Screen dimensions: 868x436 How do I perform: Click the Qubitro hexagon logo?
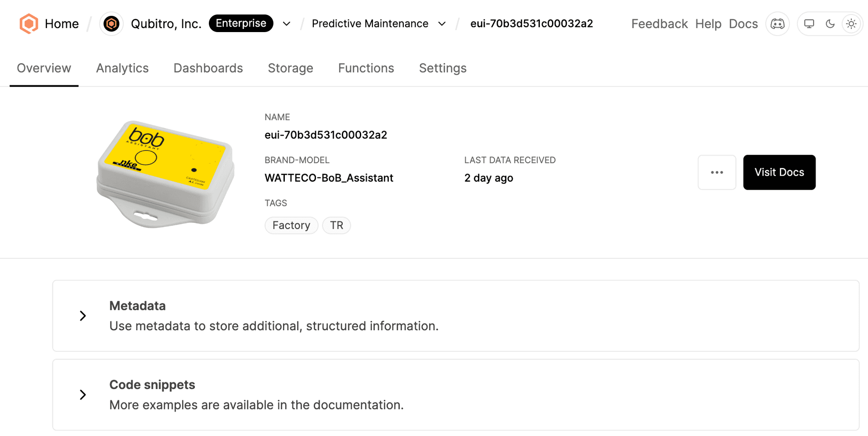28,23
